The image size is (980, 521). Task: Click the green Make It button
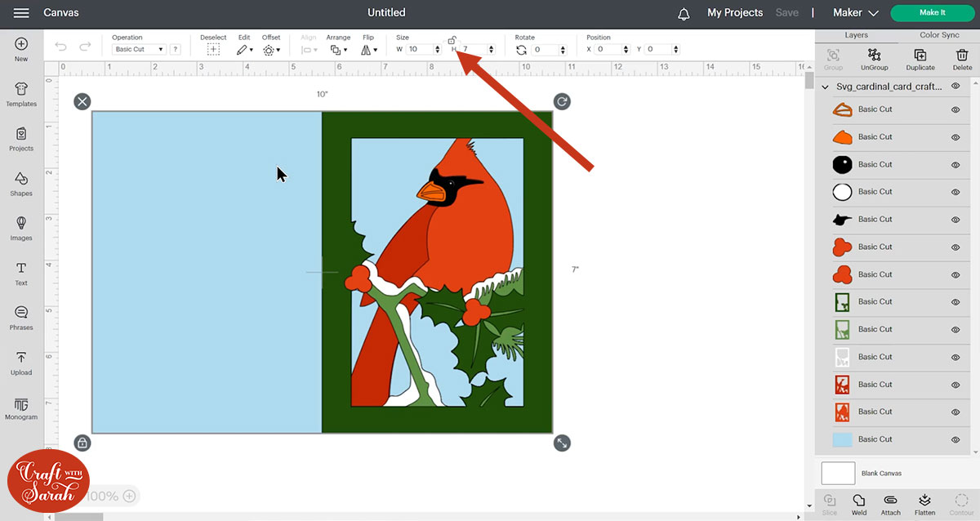(x=932, y=13)
